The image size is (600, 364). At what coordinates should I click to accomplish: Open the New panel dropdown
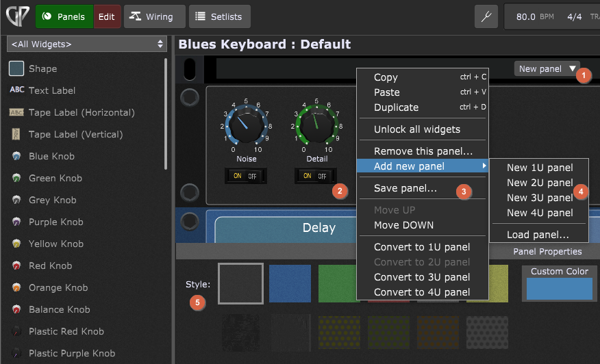coord(547,69)
